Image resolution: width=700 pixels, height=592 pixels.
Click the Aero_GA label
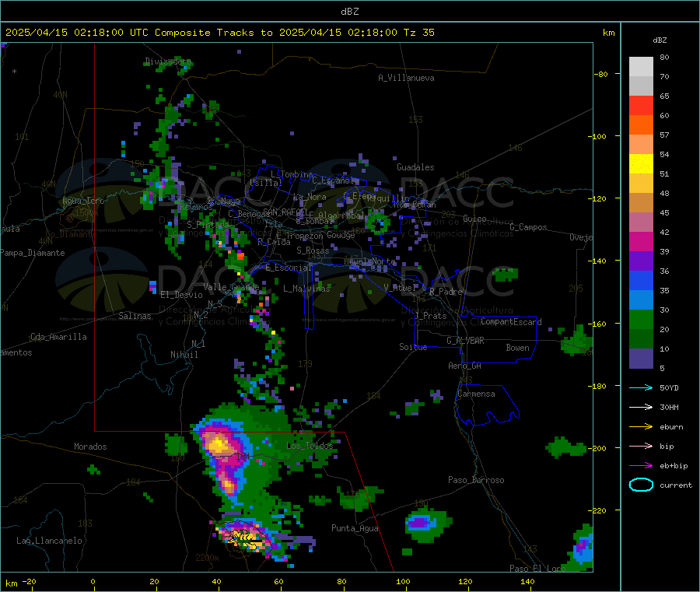coord(465,366)
